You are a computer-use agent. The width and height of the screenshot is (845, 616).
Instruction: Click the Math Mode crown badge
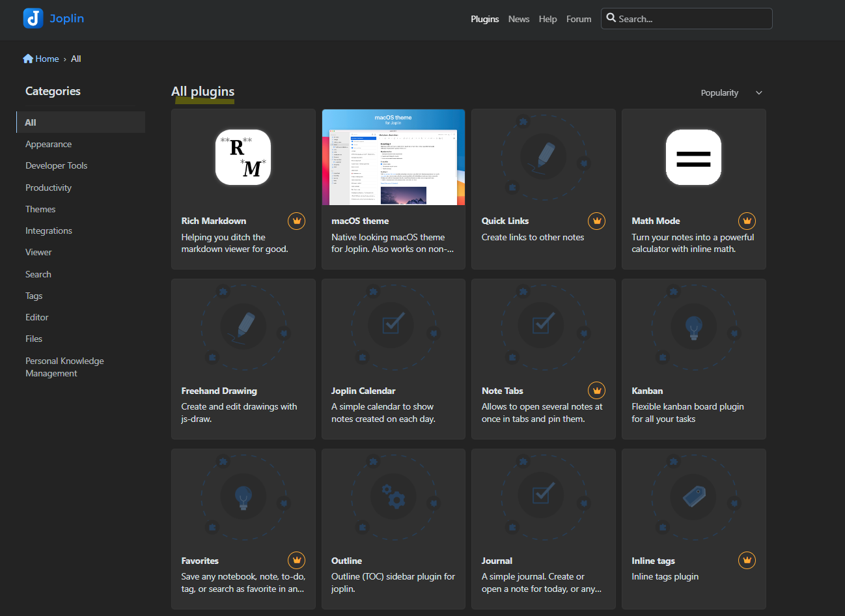(x=747, y=221)
